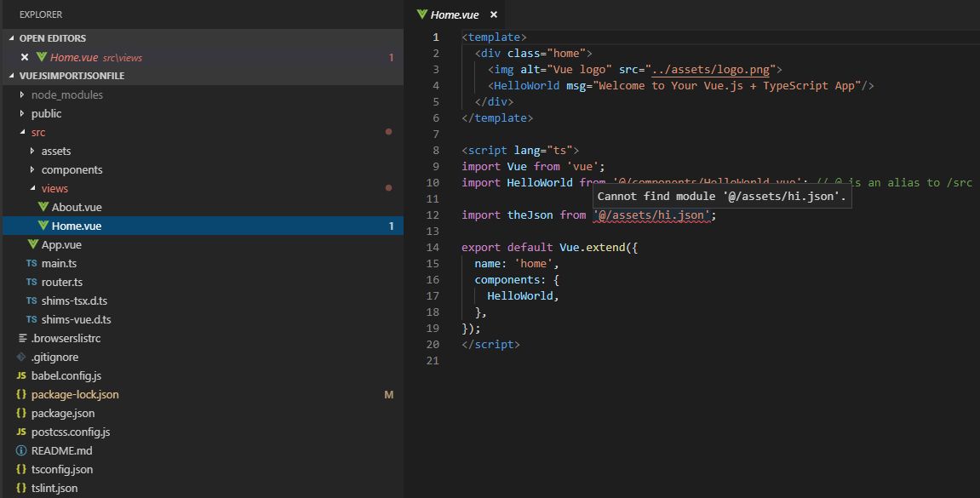Click the HelloWorld tag on line 4
The height and width of the screenshot is (498, 980).
click(x=526, y=86)
